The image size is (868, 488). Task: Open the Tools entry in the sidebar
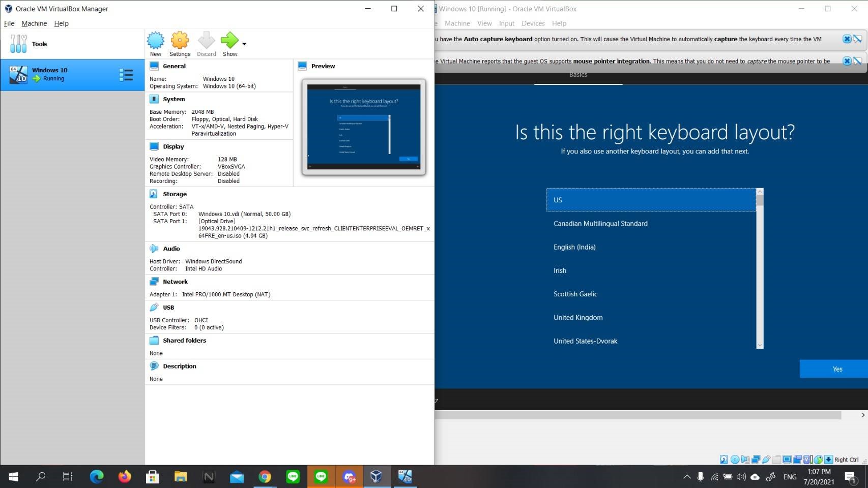72,44
